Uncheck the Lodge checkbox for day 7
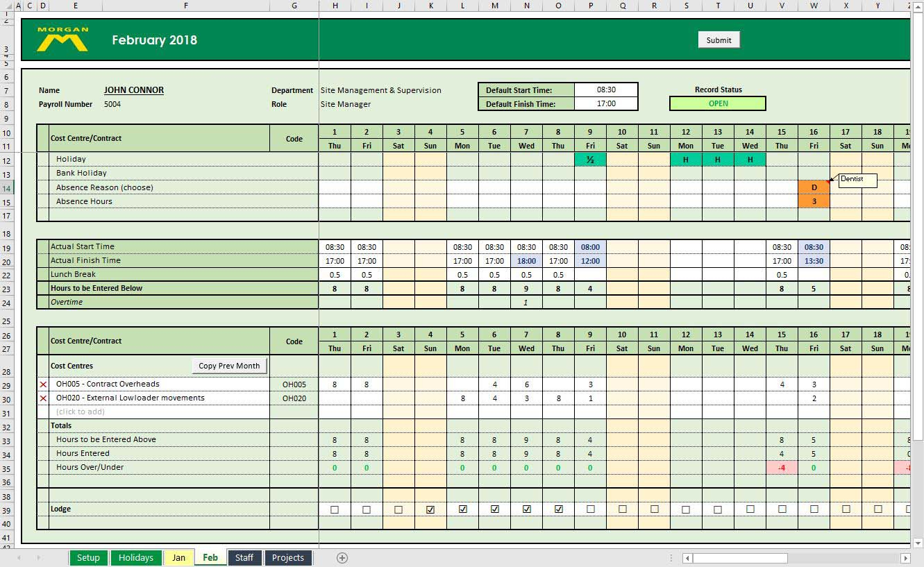 [x=527, y=509]
